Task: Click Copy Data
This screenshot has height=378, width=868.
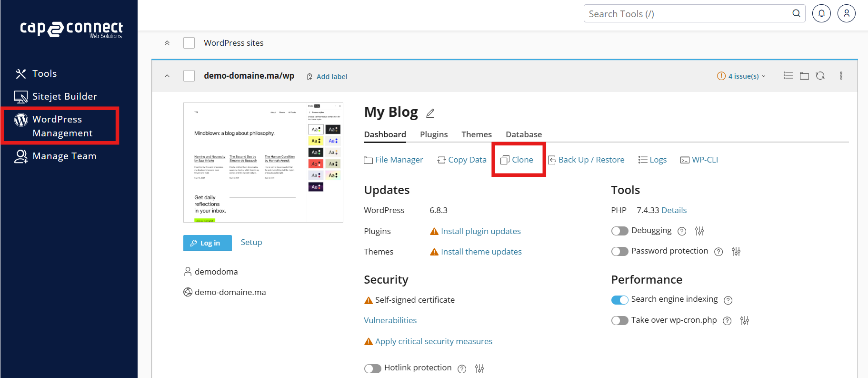Action: pyautogui.click(x=462, y=160)
